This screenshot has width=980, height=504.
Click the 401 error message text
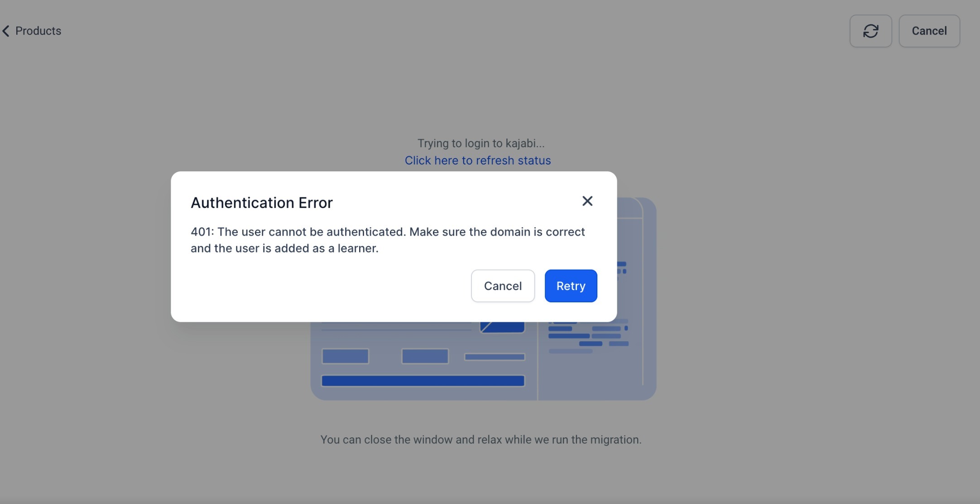pos(387,232)
